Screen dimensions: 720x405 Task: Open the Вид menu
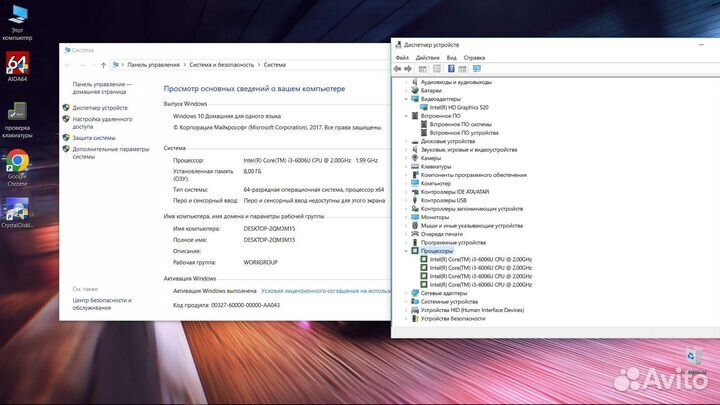[x=451, y=58]
